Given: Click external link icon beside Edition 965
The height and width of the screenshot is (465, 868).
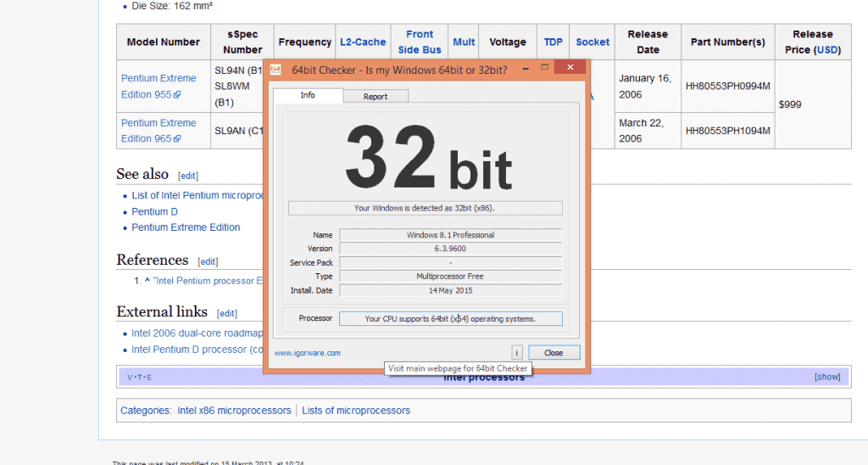Looking at the screenshot, I should (177, 139).
